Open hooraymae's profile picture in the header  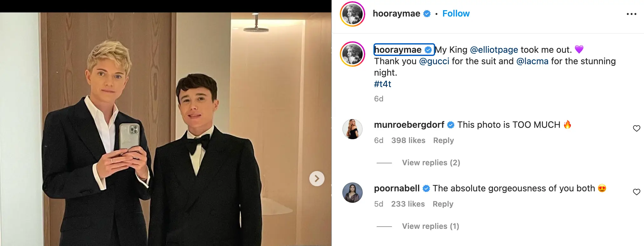[352, 14]
